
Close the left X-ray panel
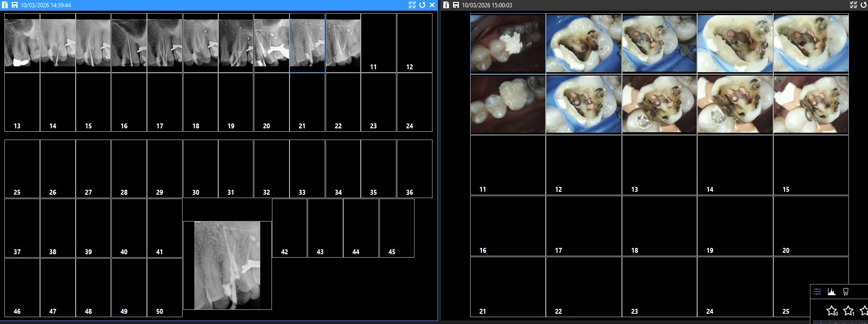(x=432, y=5)
